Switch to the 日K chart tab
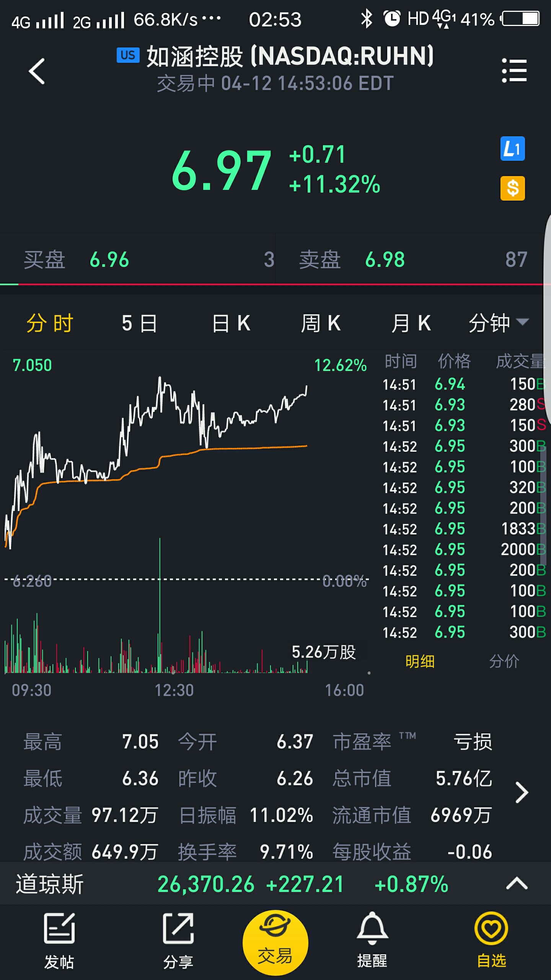Screen dimensions: 551x980 point(231,323)
